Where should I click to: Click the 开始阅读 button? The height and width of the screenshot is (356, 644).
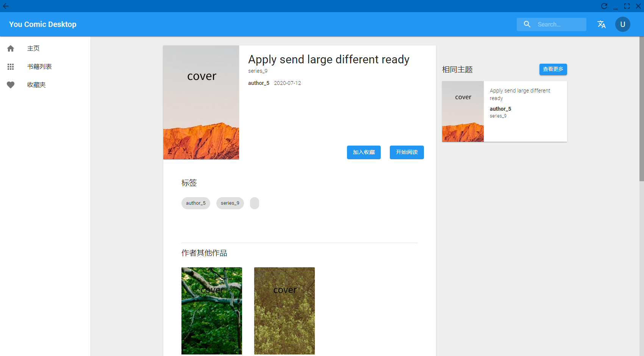click(407, 152)
